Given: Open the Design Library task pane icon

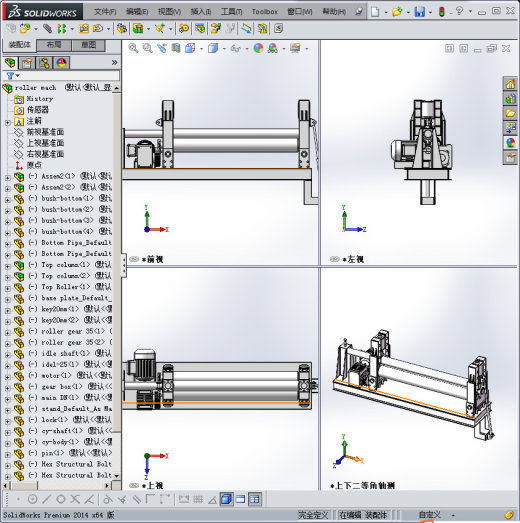Looking at the screenshot, I should coord(510,99).
